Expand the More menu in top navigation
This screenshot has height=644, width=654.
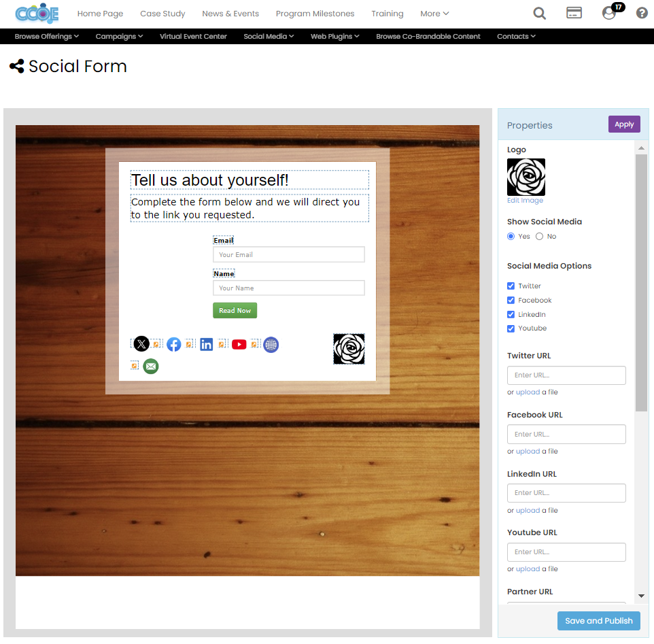[434, 14]
